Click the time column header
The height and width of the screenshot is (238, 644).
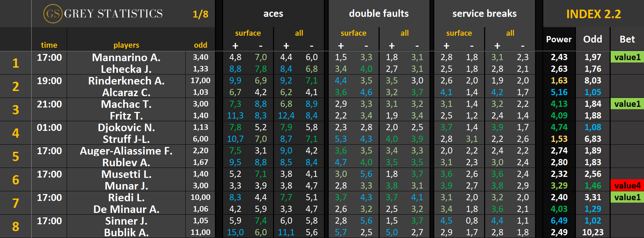coord(49,45)
